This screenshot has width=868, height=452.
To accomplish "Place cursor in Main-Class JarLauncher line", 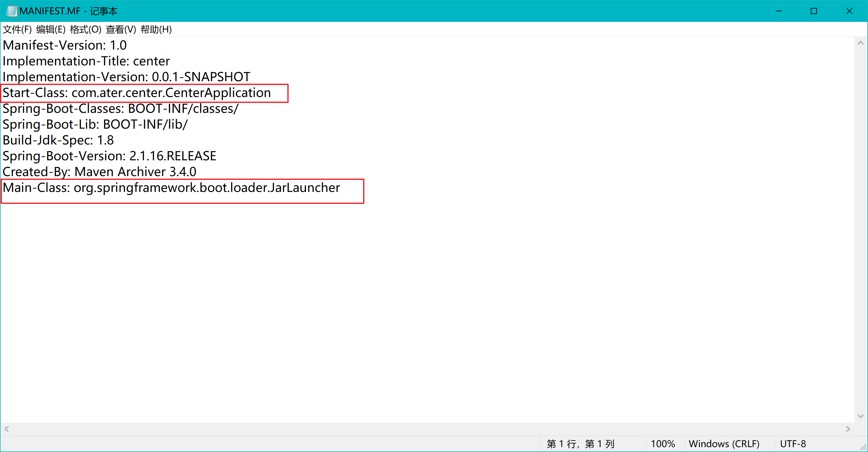I will click(x=171, y=188).
